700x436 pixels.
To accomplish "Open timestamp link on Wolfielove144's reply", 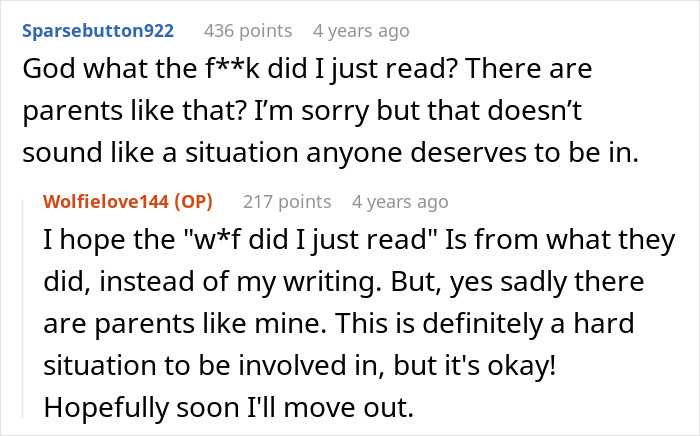I will 400,201.
